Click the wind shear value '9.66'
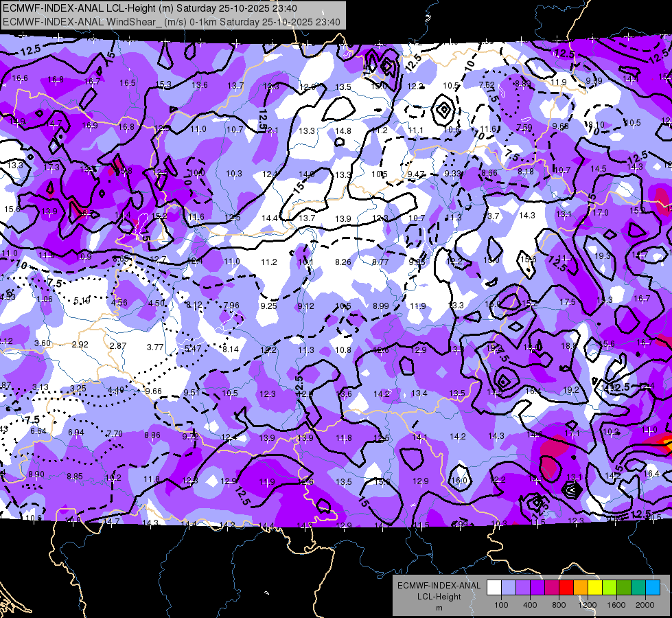The width and height of the screenshot is (672, 618). click(x=154, y=391)
